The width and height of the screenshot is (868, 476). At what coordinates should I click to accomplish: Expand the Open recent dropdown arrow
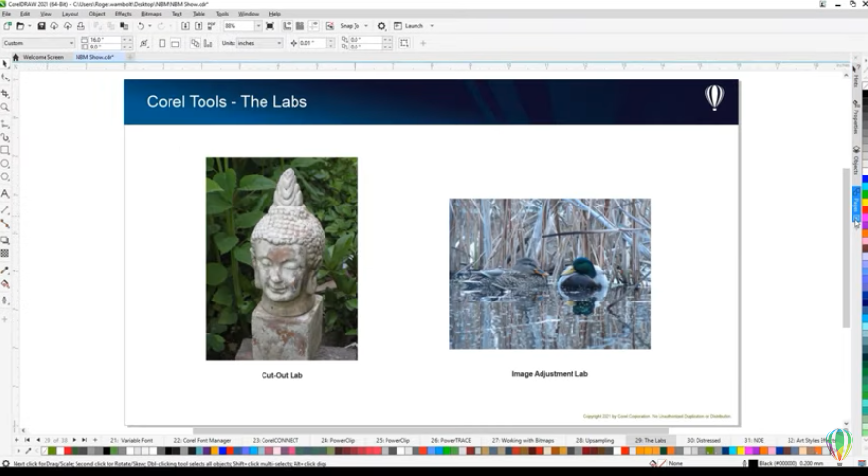[x=29, y=26]
